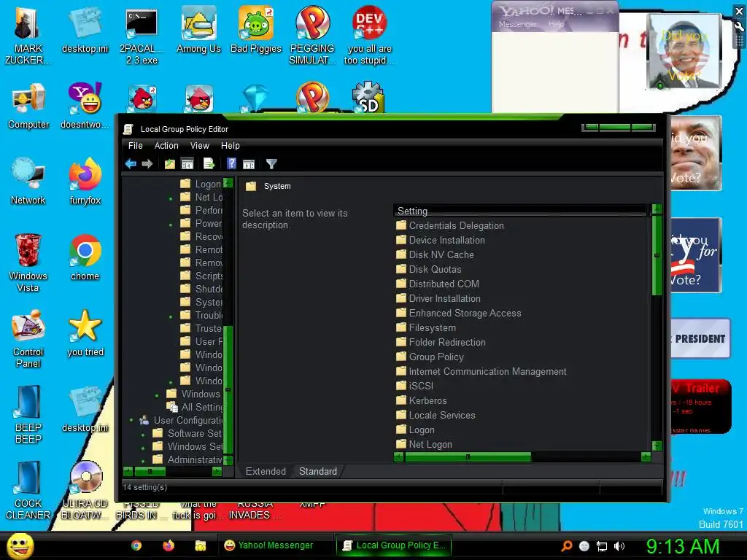The image size is (747, 560).
Task: Click the settings list scroll-right arrow
Action: tap(646, 457)
